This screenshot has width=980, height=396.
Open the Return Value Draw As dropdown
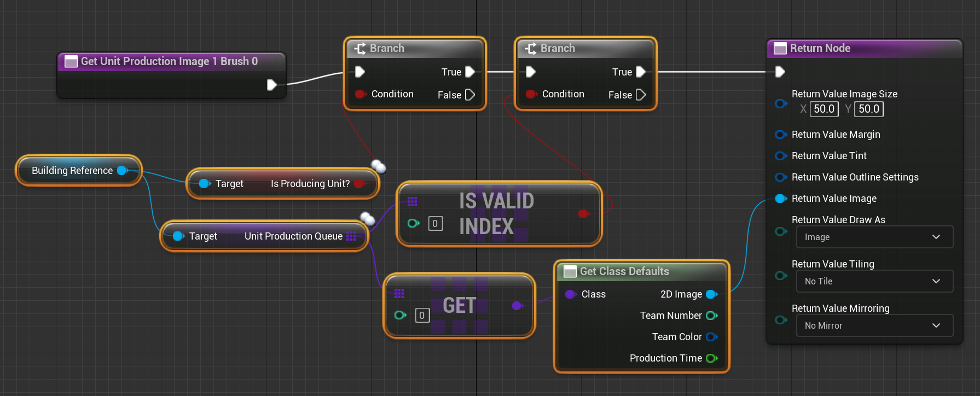click(874, 237)
